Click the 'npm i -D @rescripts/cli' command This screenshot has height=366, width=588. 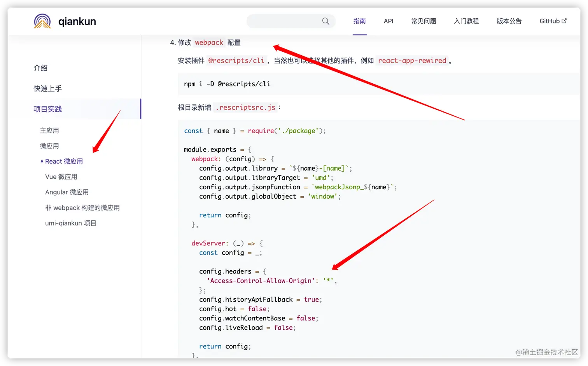tap(227, 84)
